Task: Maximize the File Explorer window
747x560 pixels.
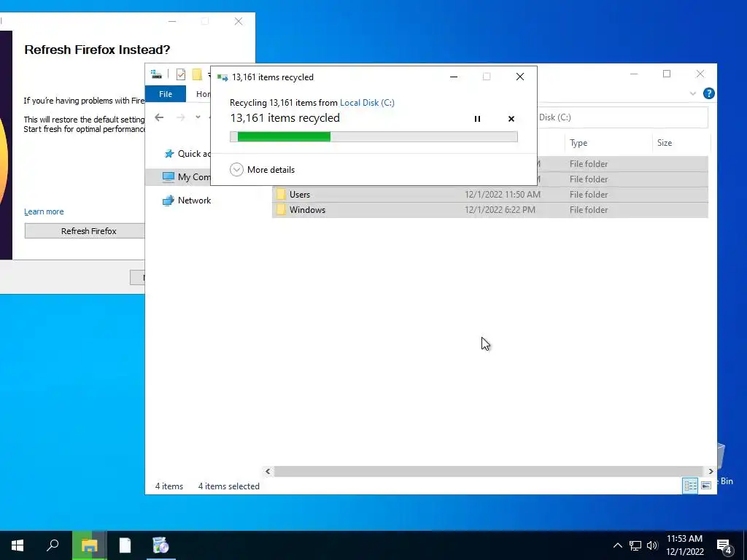Action: pos(667,74)
